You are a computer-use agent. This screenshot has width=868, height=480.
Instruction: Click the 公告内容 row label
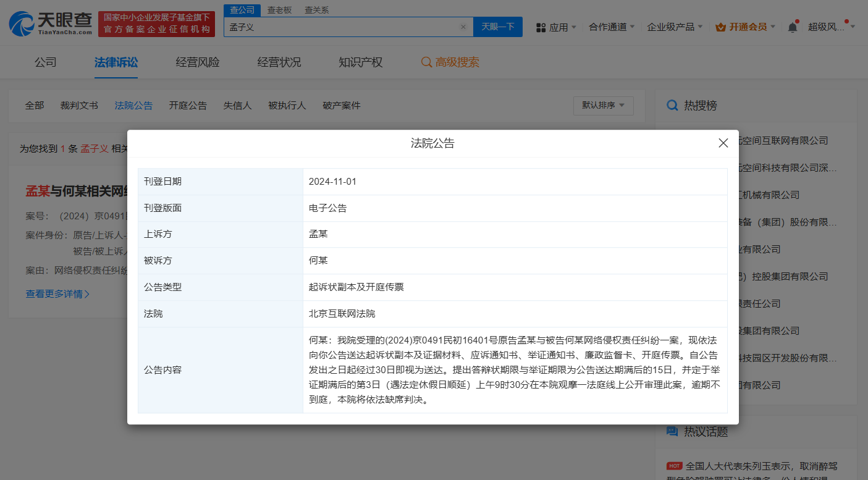(x=163, y=370)
